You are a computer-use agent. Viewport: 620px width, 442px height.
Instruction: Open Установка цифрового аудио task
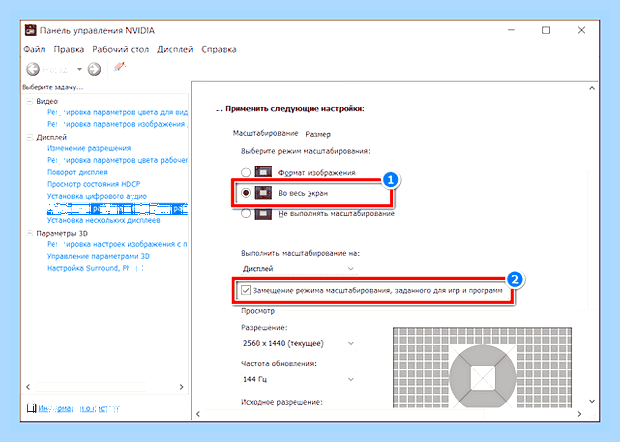[97, 196]
